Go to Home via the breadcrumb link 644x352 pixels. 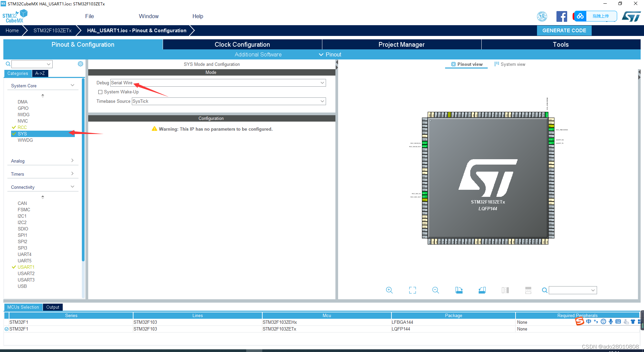point(12,30)
